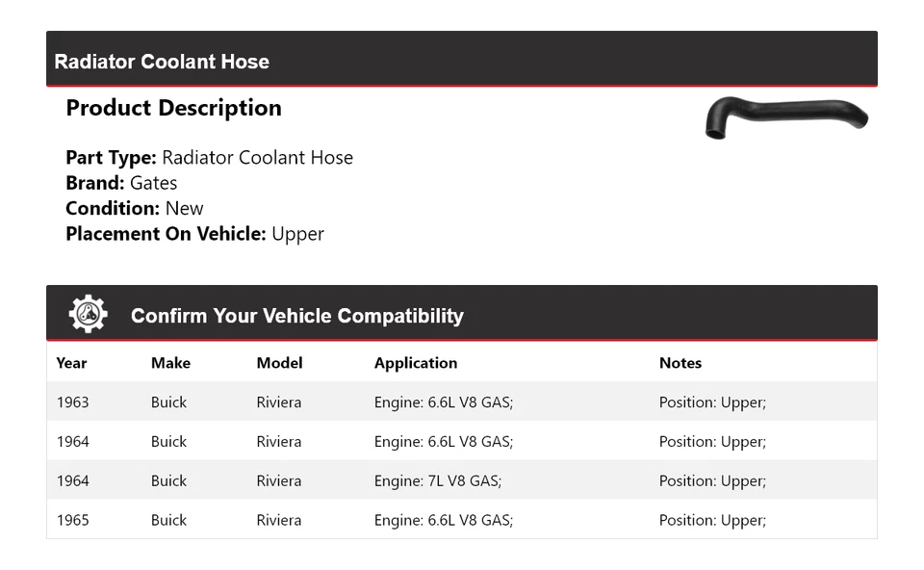Click the Year column header

coord(71,363)
